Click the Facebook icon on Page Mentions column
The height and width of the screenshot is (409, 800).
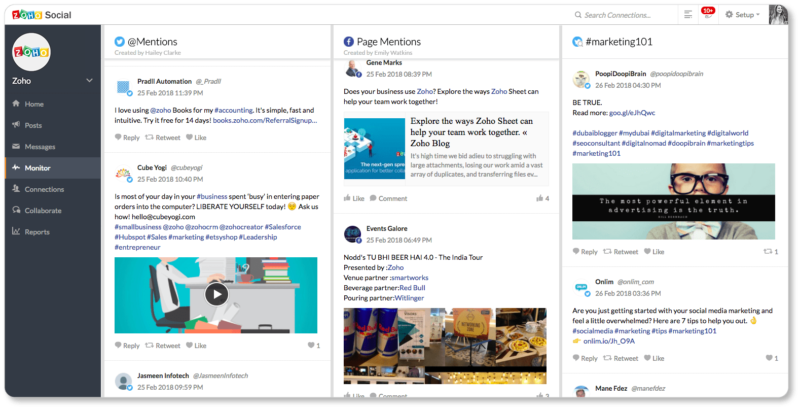point(349,41)
